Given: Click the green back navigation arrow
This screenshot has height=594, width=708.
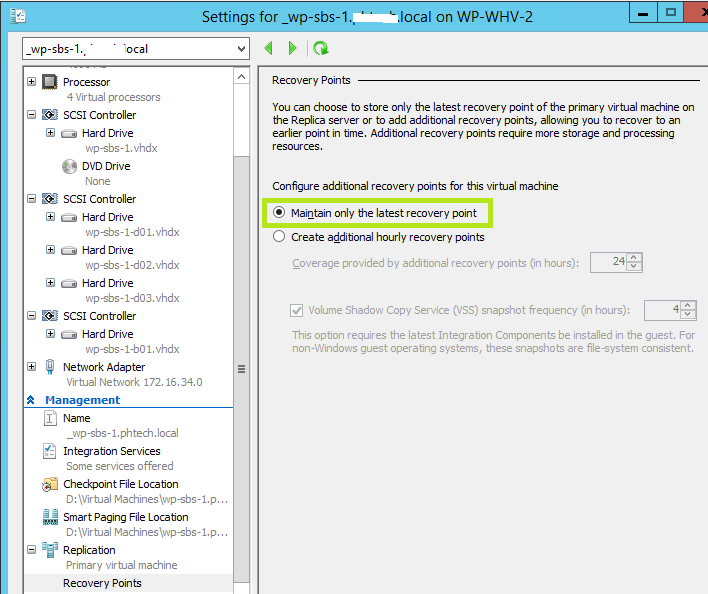Looking at the screenshot, I should (x=268, y=48).
